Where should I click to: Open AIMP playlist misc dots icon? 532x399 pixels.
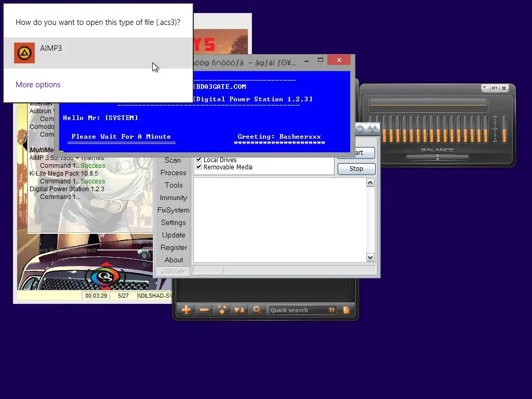222,310
